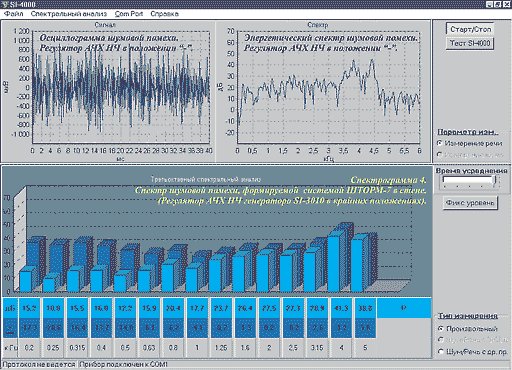Click the 28.9 dB value cell
Screen dimensions: 512x370
tap(317, 308)
